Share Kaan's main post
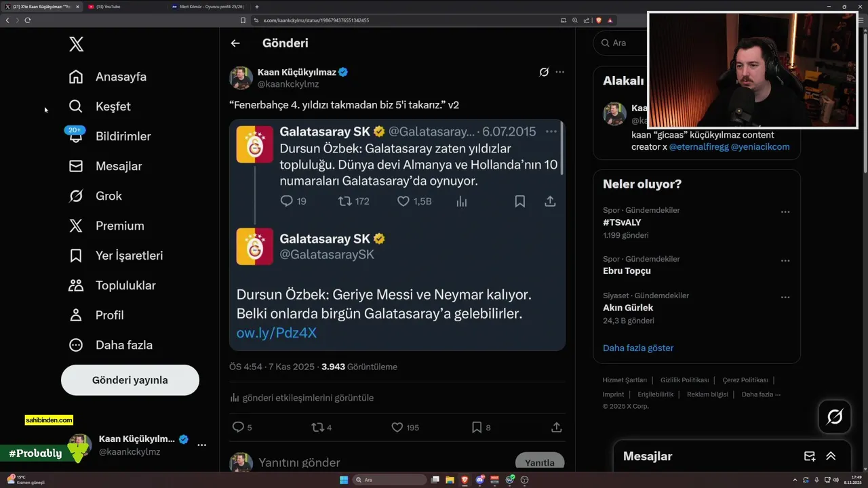 pyautogui.click(x=557, y=428)
